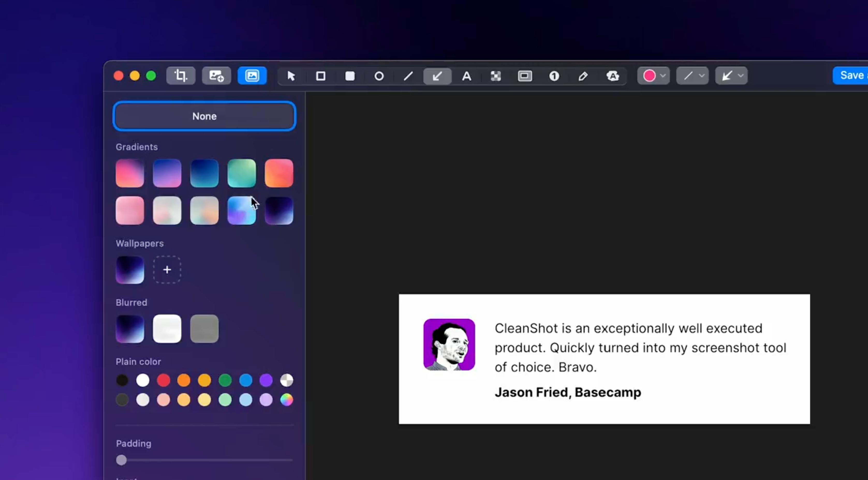Open the line style dropdown
The height and width of the screenshot is (480, 868).
(693, 76)
